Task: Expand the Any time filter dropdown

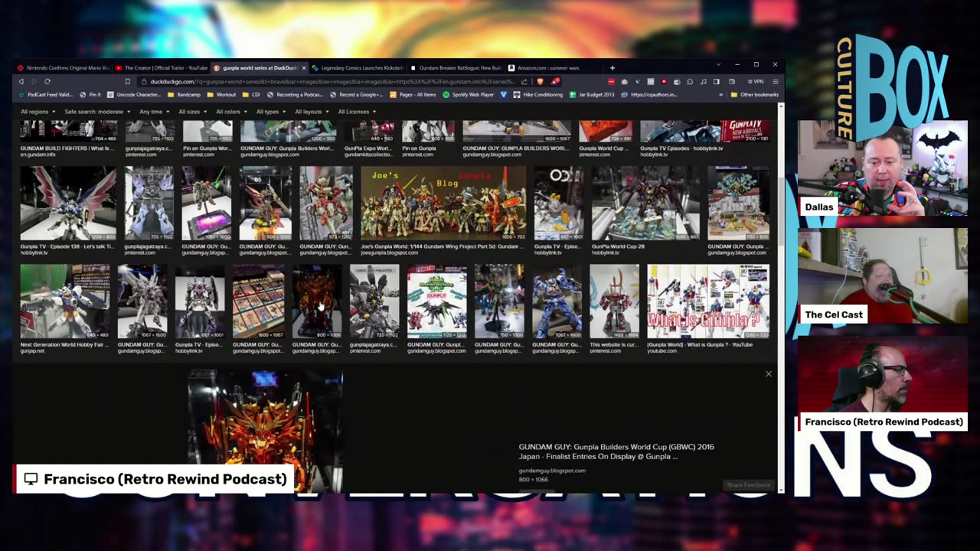Action: 153,112
